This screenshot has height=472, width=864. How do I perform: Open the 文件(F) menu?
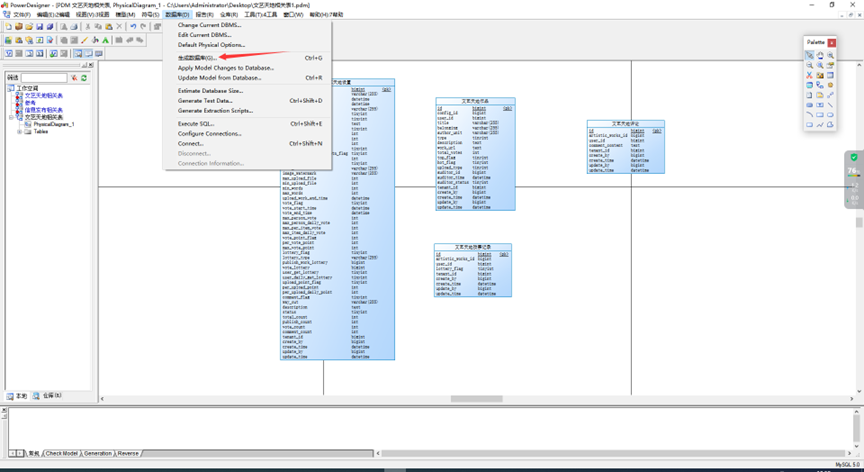[22, 15]
